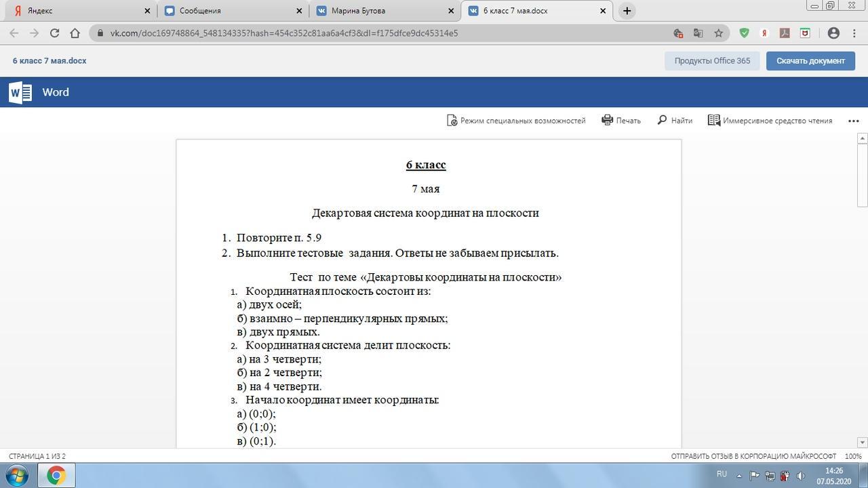Close the Сообщения tab
The height and width of the screenshot is (488, 868).
coord(300,11)
